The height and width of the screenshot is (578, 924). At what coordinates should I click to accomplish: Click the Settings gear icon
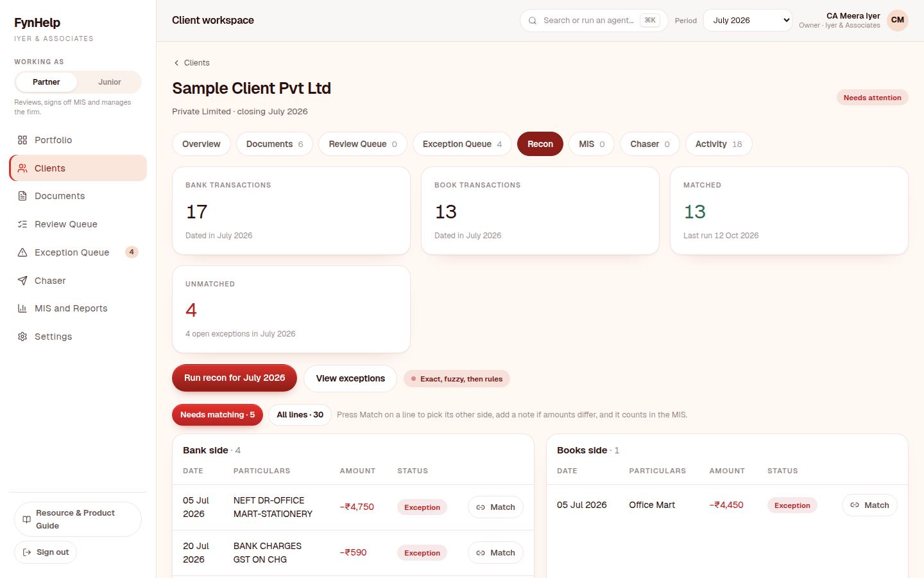(x=22, y=337)
